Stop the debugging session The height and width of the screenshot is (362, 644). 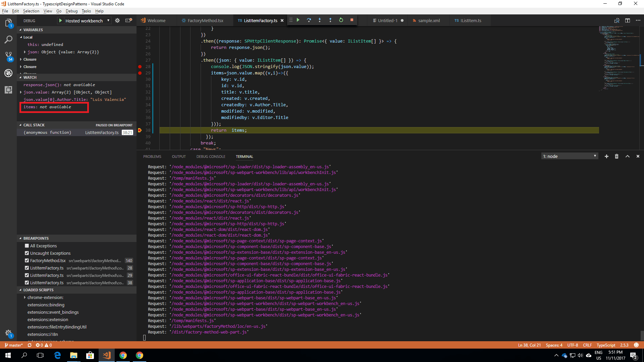click(352, 20)
